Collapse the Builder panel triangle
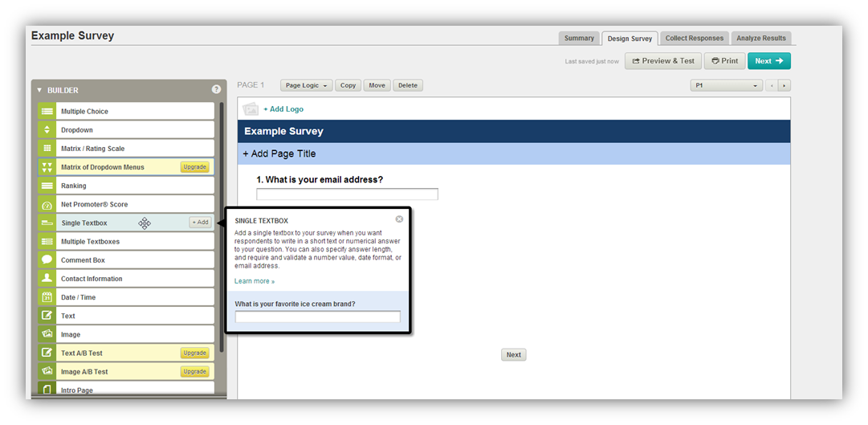 [39, 90]
